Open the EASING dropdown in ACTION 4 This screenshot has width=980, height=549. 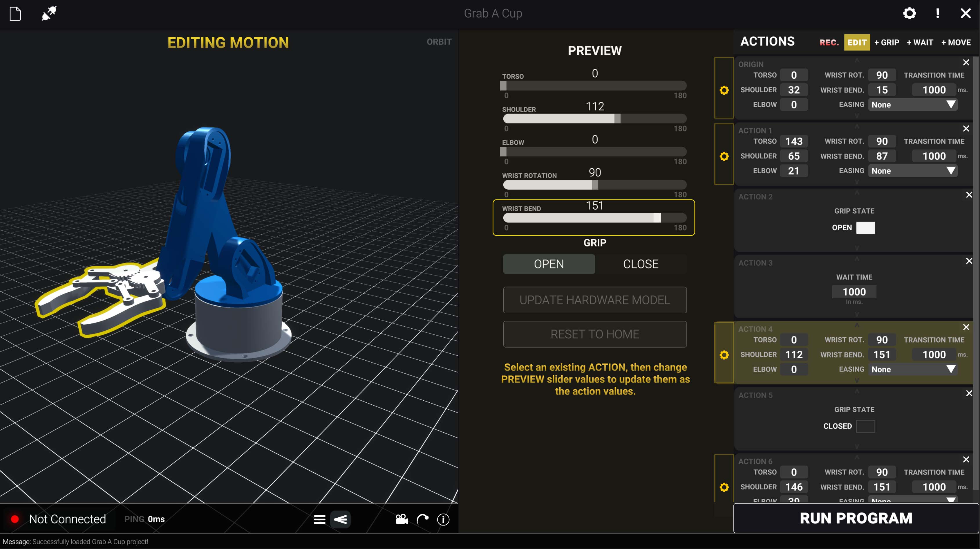[913, 369]
